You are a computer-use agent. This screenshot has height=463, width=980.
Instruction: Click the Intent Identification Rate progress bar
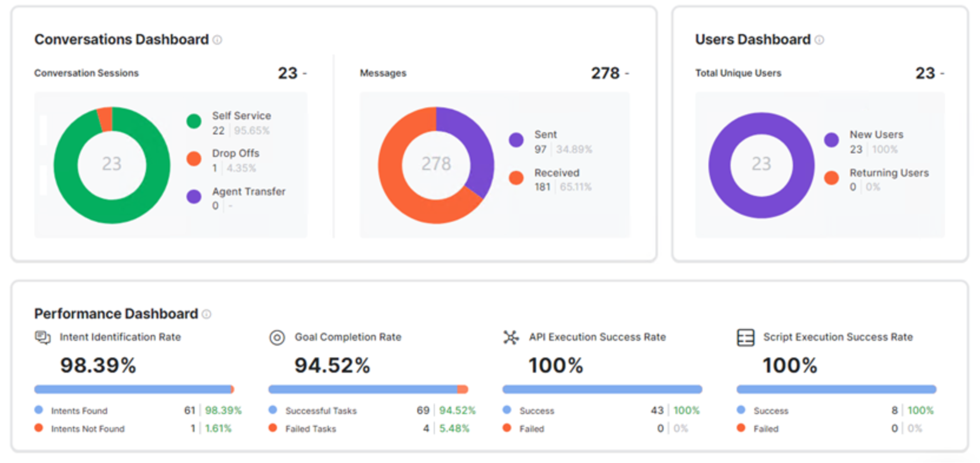(x=134, y=389)
